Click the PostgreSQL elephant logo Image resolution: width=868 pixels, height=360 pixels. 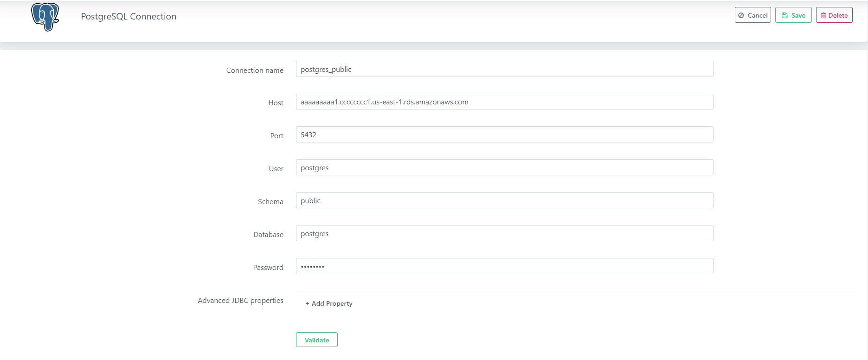pos(45,17)
